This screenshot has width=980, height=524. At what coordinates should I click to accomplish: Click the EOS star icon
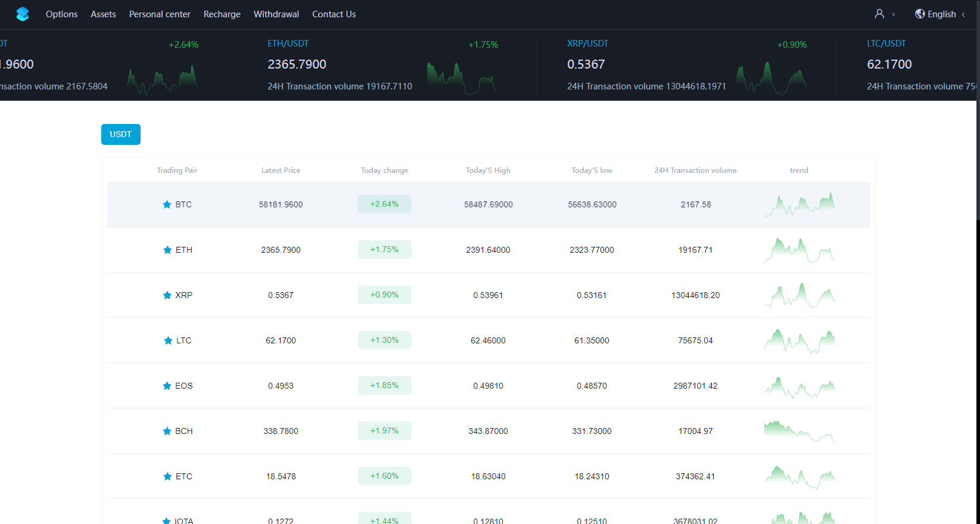tap(167, 386)
